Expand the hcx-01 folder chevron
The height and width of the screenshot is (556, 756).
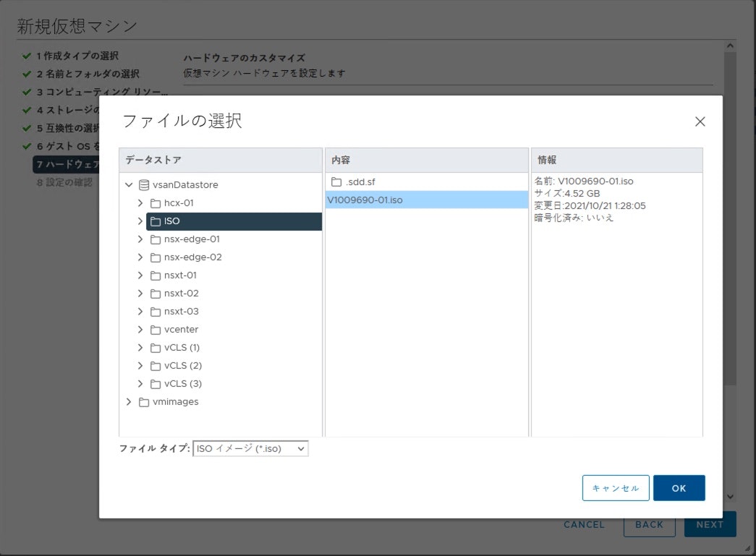coord(140,203)
